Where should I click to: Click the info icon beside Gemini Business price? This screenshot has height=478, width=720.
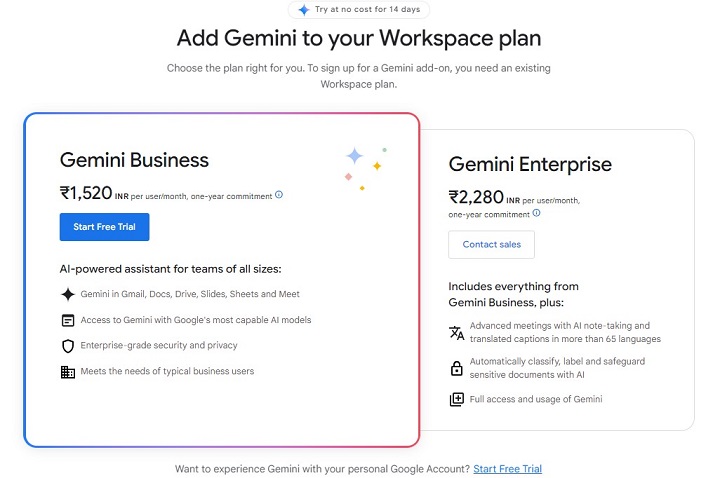click(279, 195)
